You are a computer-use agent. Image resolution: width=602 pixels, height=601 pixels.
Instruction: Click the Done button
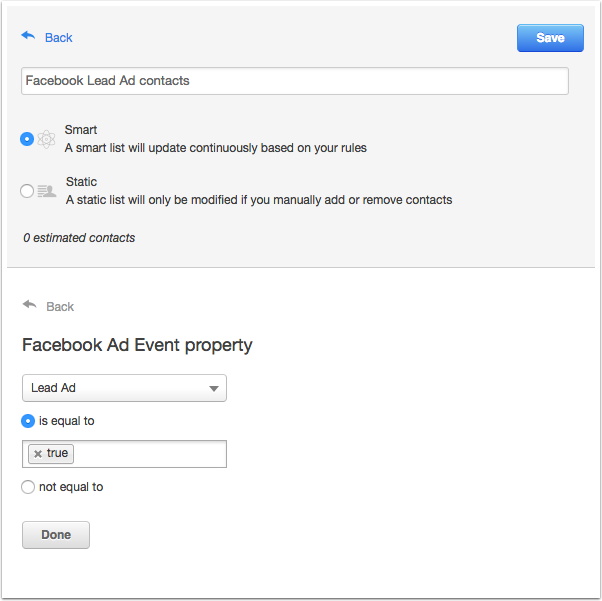point(56,535)
